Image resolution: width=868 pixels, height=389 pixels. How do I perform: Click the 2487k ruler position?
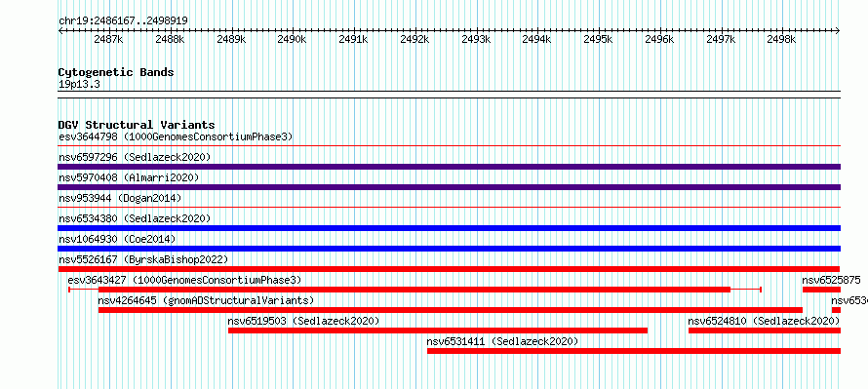pyautogui.click(x=108, y=39)
